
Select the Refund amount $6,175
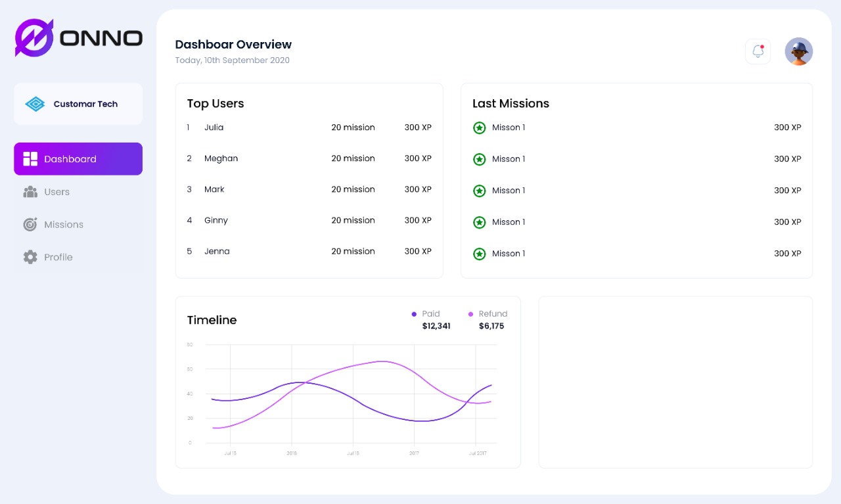point(491,326)
